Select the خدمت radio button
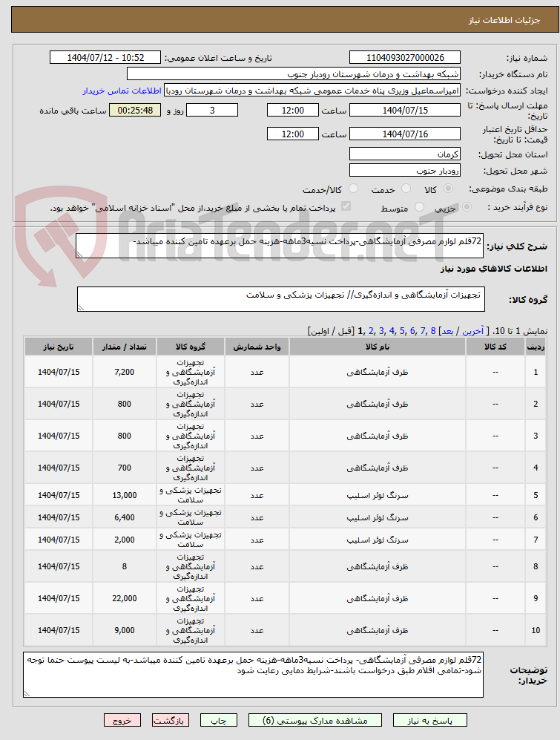The height and width of the screenshot is (740, 560). coord(406,189)
